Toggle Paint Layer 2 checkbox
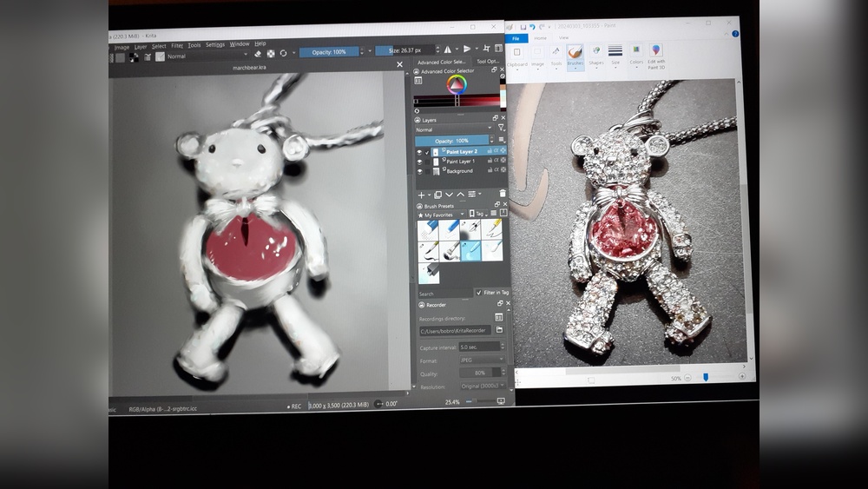The image size is (868, 489). 427,152
